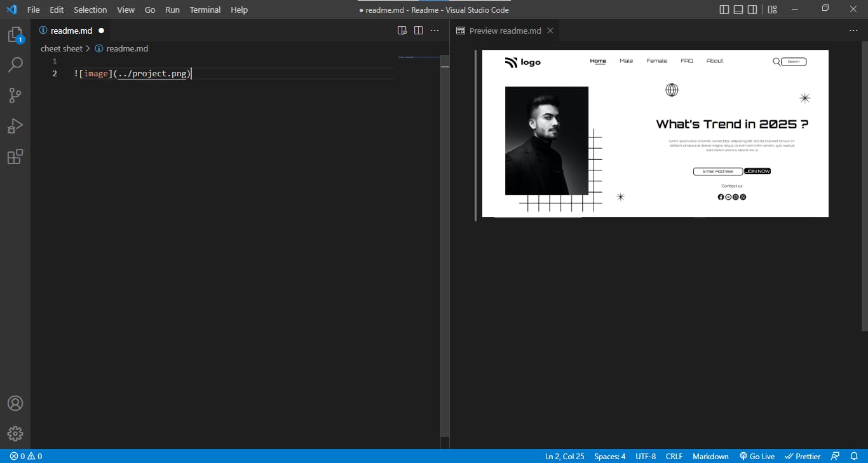The image size is (868, 463).
Task: Click line number 1 in gutter
Action: point(55,61)
